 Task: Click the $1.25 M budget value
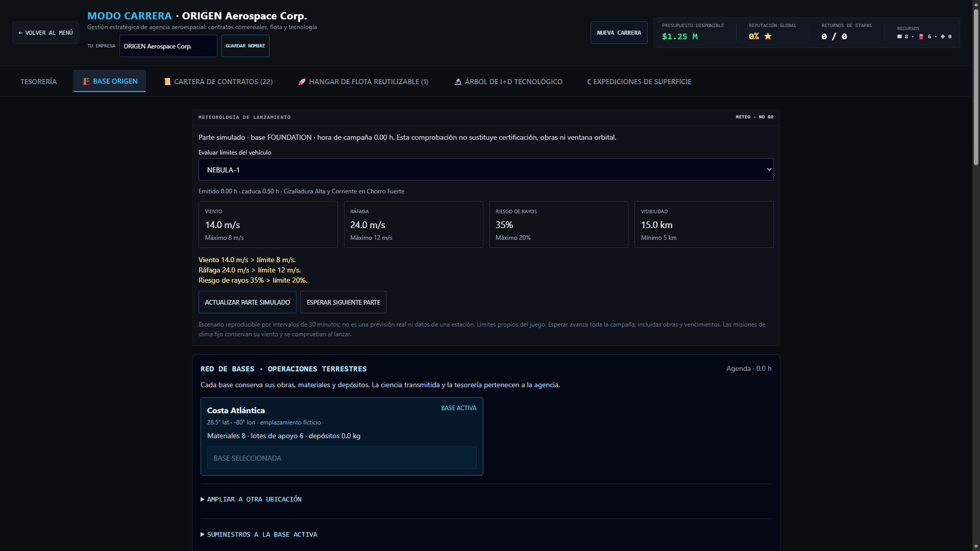click(680, 37)
